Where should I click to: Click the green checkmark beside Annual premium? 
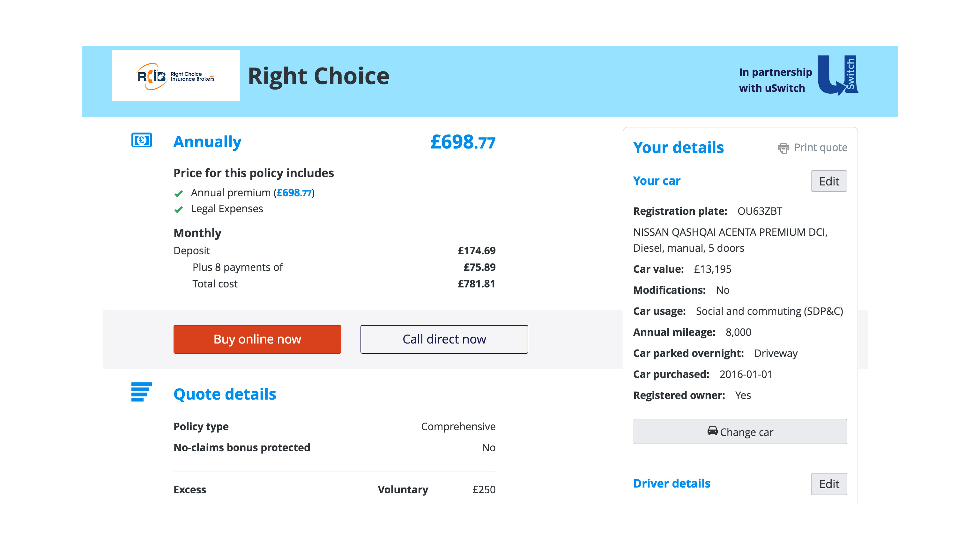[178, 193]
